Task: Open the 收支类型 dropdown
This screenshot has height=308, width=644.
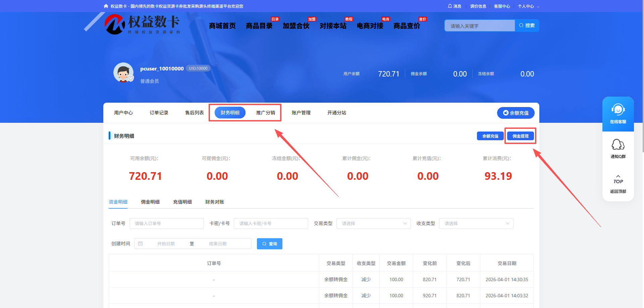Action: (x=476, y=223)
